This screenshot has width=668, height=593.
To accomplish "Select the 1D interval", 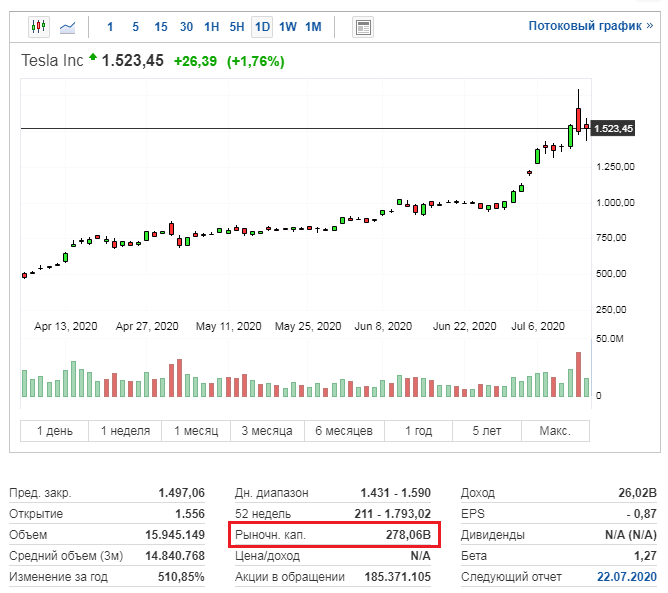I will pos(262,27).
